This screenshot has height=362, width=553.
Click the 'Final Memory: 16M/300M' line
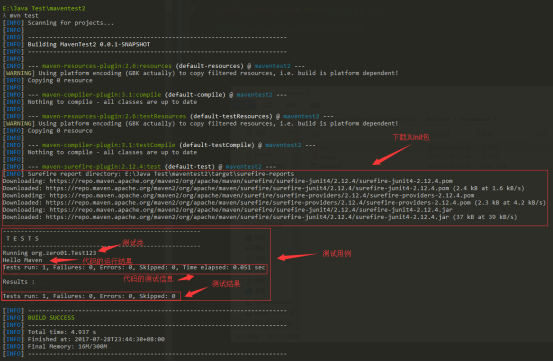tap(67, 347)
